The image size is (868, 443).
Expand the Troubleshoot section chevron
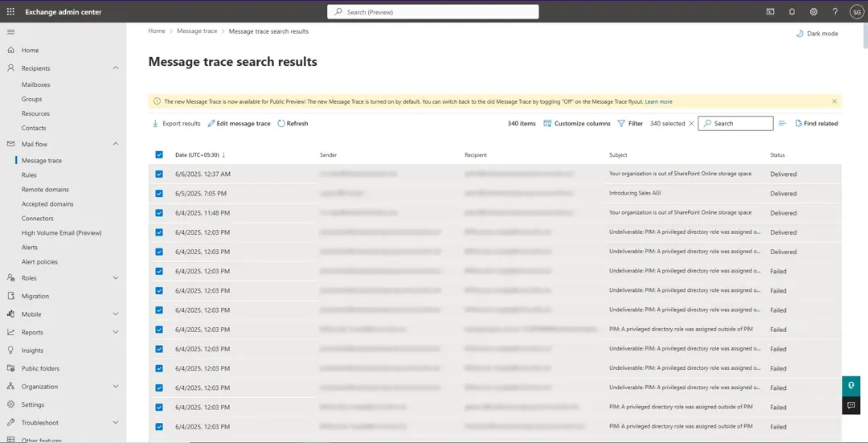116,423
